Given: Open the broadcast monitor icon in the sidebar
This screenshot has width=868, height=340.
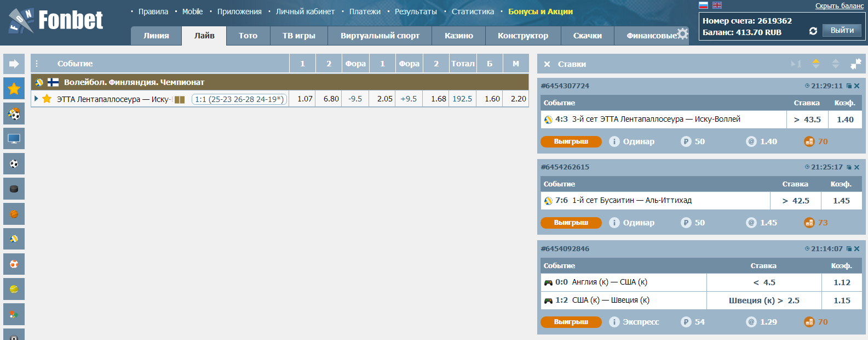Looking at the screenshot, I should click(14, 138).
